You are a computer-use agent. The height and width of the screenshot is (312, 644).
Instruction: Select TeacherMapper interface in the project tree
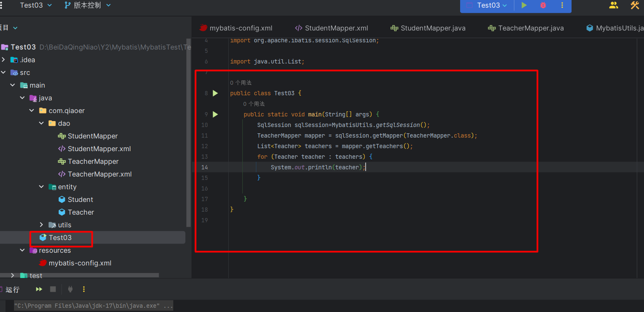pos(93,161)
